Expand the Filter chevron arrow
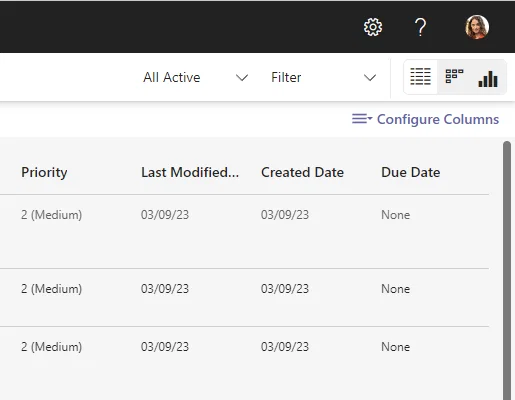Image resolution: width=515 pixels, height=400 pixels. [x=370, y=78]
